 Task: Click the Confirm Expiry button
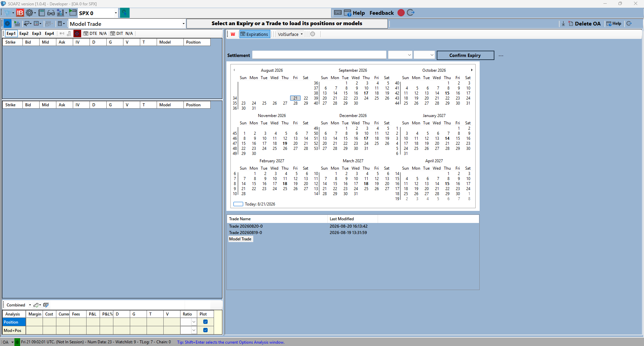[x=465, y=55]
